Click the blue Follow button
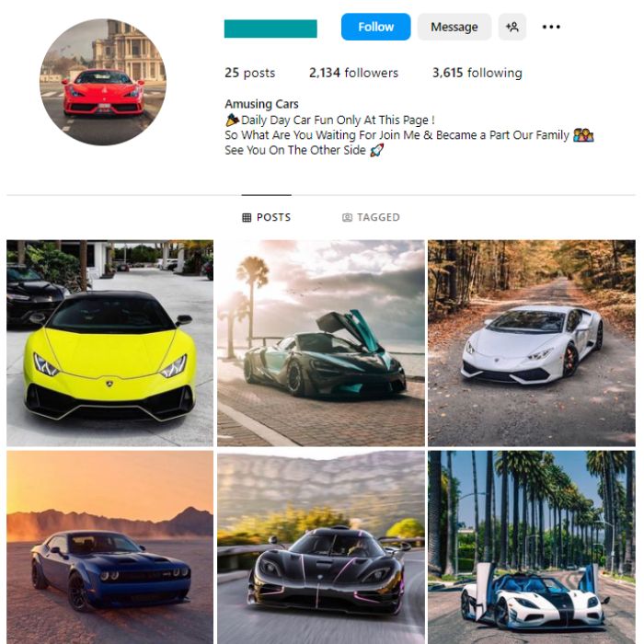This screenshot has height=644, width=644. (x=375, y=27)
